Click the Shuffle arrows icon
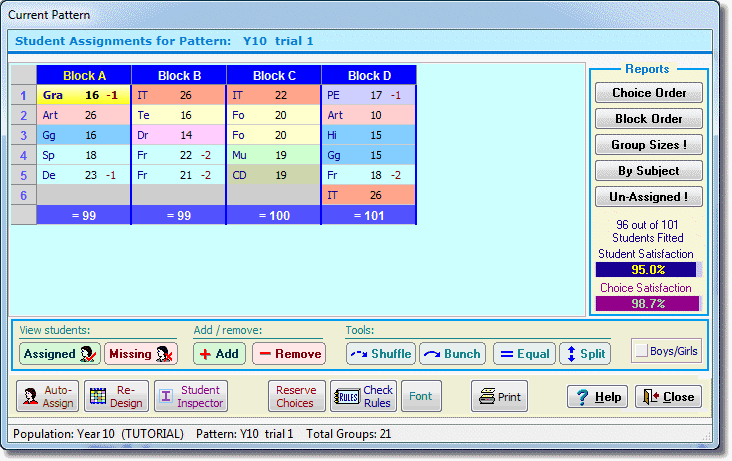Screen dimensions: 732x461 (x=359, y=354)
